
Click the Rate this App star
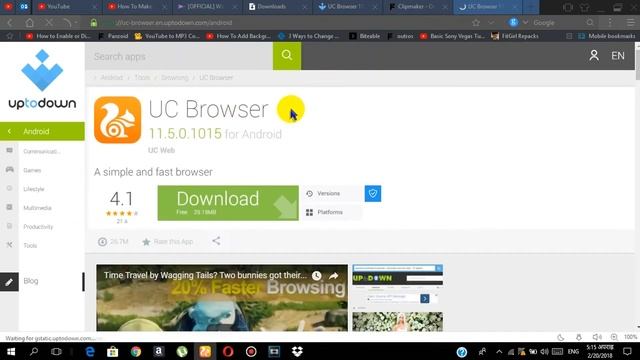tap(146, 242)
